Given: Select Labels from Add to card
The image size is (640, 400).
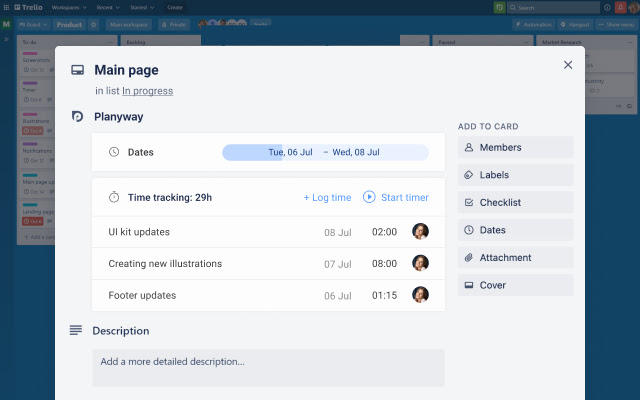Looking at the screenshot, I should 515,175.
